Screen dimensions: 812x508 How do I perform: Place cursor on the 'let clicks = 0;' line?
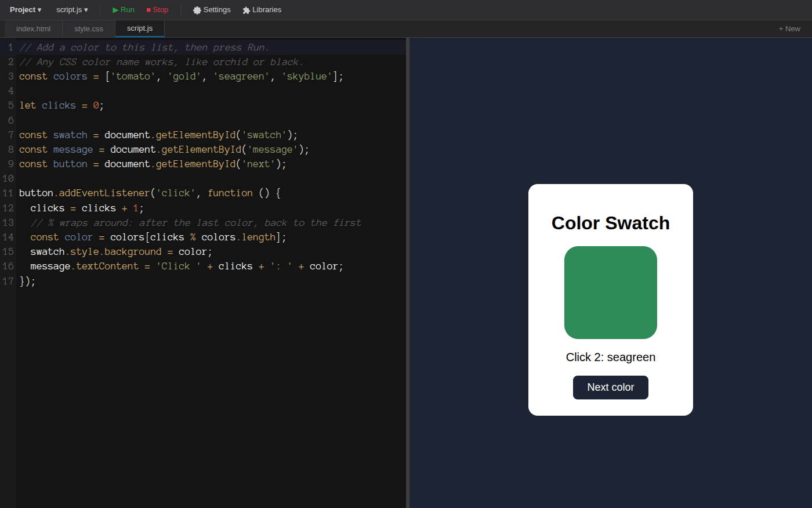pos(61,106)
